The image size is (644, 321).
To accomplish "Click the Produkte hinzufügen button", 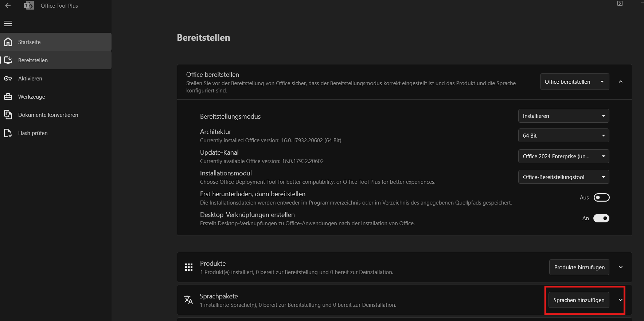I will pyautogui.click(x=579, y=267).
